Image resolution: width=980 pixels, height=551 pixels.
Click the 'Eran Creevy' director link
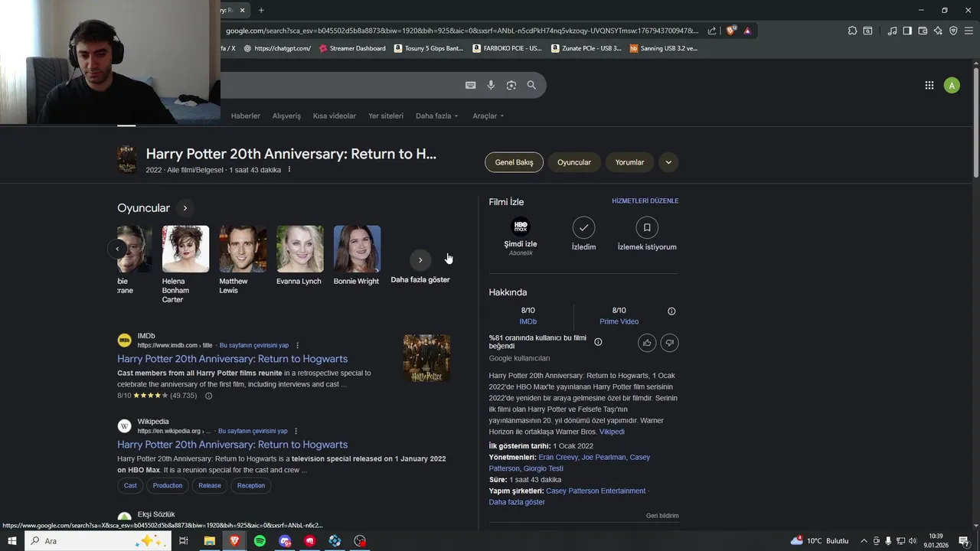[x=557, y=457]
